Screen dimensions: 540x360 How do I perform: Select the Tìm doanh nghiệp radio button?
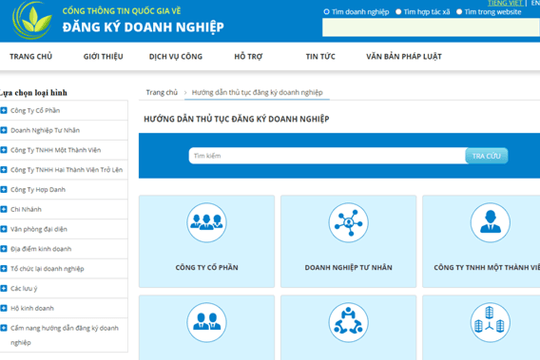[x=326, y=12]
